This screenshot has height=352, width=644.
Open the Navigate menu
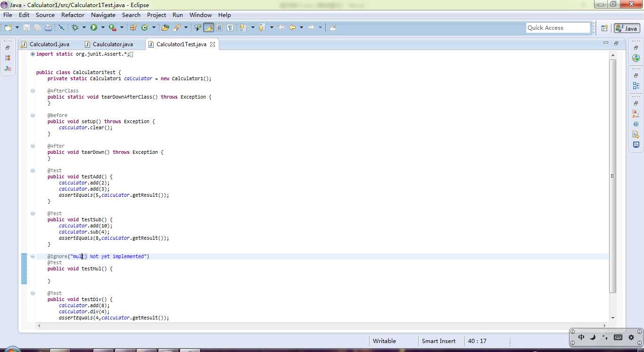(103, 15)
